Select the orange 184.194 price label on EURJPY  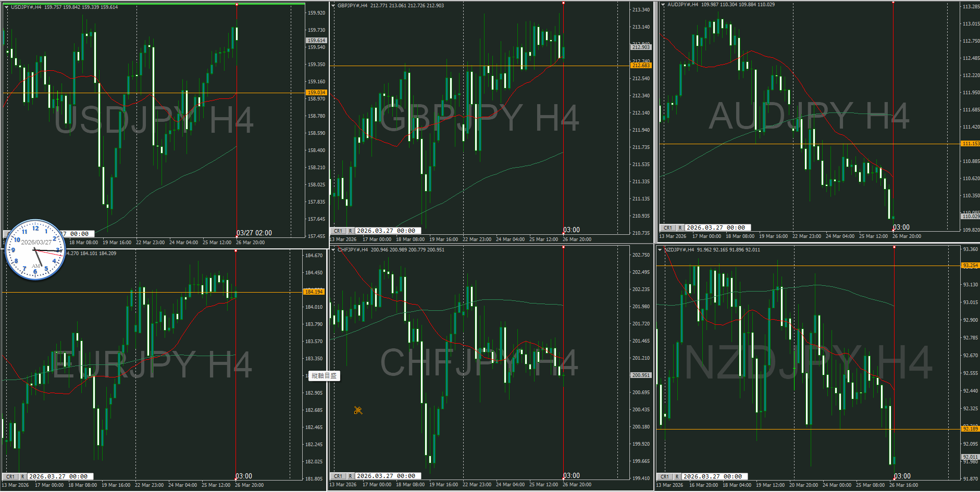point(314,292)
